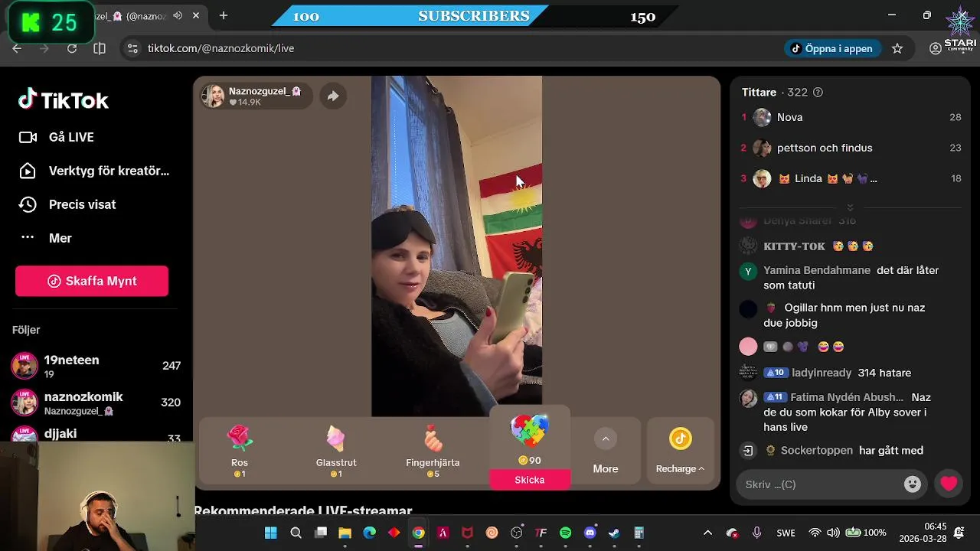Expand the top viewers list chevron
The height and width of the screenshot is (551, 980).
(x=850, y=207)
